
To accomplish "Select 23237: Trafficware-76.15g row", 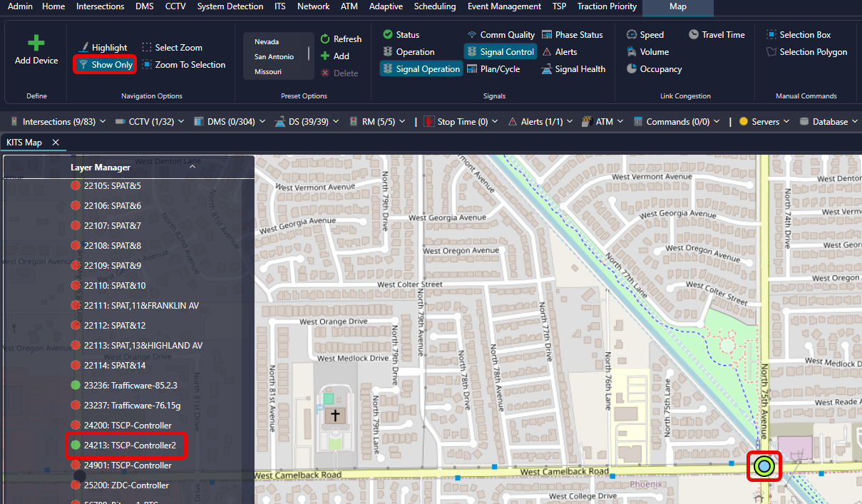I will (x=127, y=406).
